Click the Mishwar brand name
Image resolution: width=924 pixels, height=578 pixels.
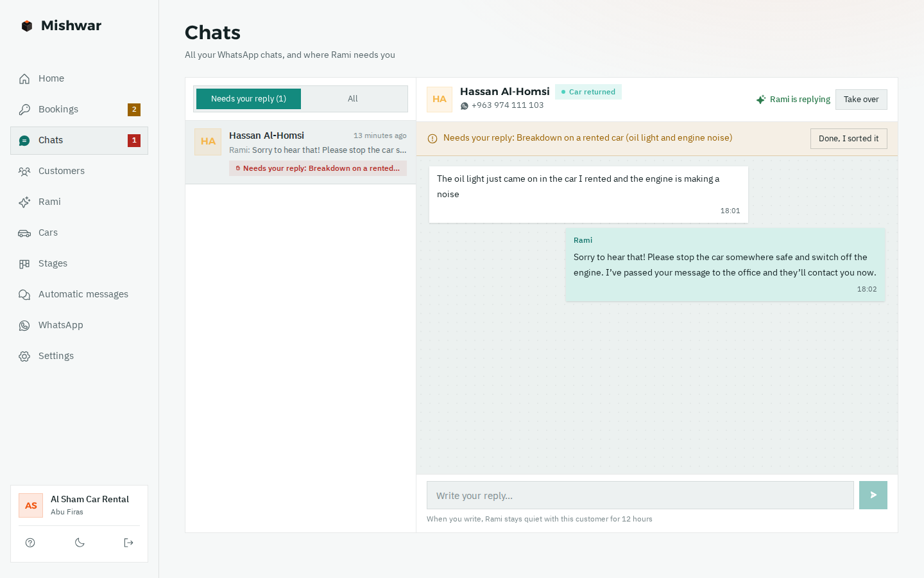[71, 26]
